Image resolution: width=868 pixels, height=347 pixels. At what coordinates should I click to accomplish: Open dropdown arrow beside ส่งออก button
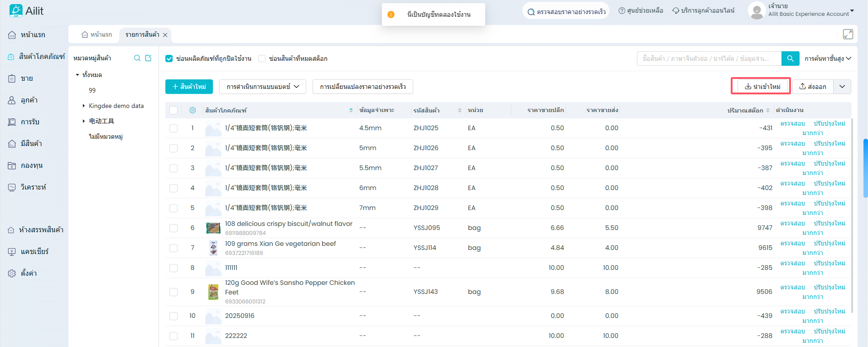pos(842,87)
